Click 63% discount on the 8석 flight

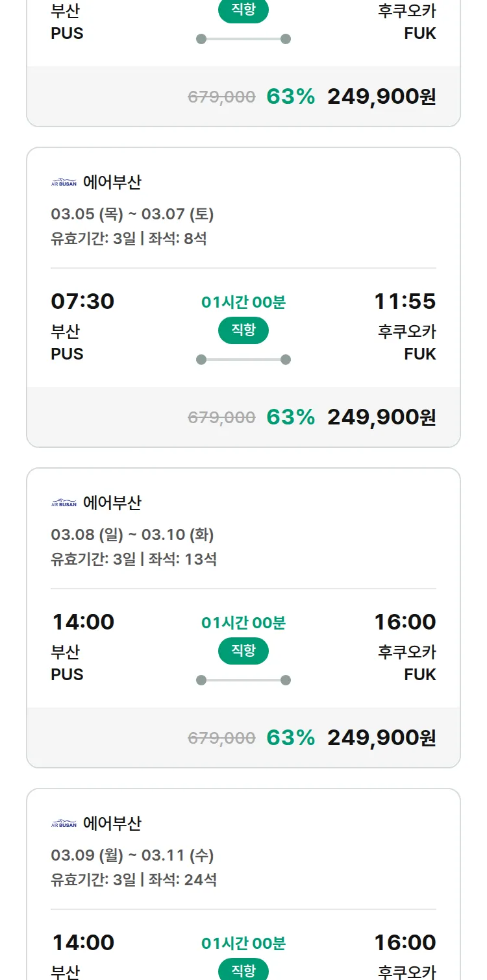coord(290,417)
